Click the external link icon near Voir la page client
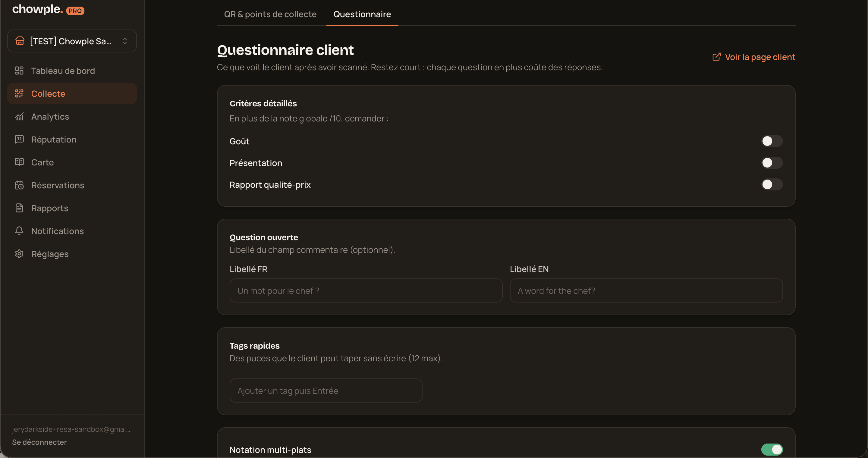The width and height of the screenshot is (868, 458). pos(716,57)
